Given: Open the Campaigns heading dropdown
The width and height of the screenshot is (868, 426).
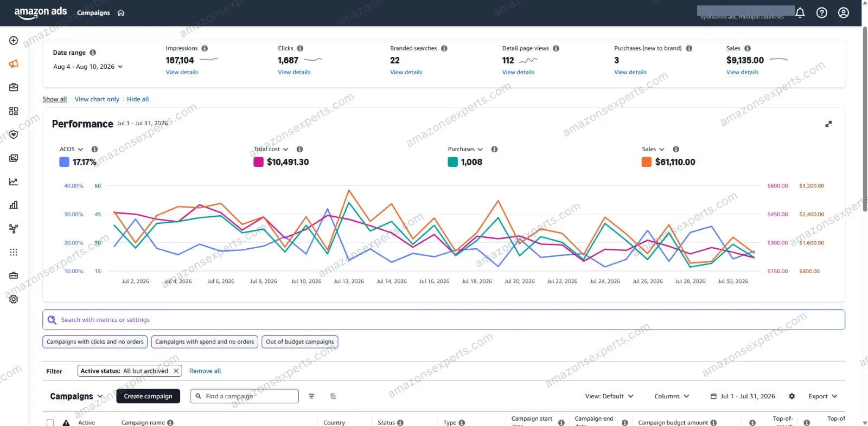Looking at the screenshot, I should point(76,396).
